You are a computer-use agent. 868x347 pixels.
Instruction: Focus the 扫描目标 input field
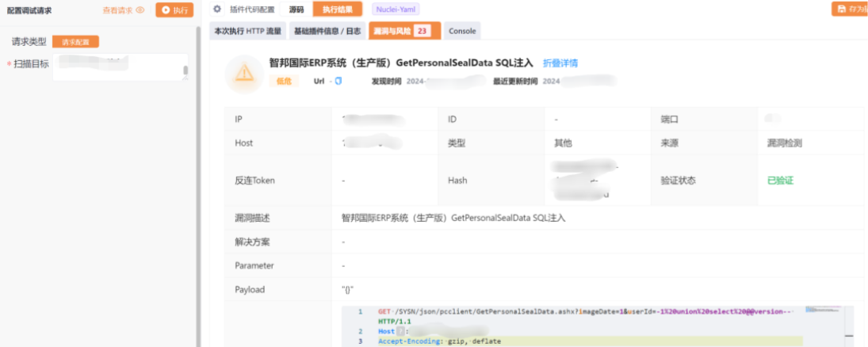pos(120,67)
